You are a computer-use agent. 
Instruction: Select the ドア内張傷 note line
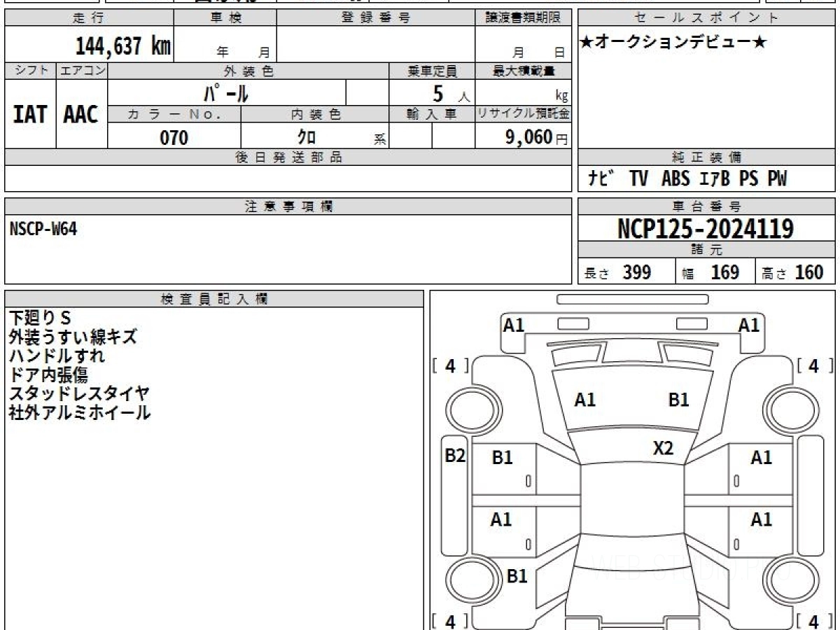tap(48, 374)
